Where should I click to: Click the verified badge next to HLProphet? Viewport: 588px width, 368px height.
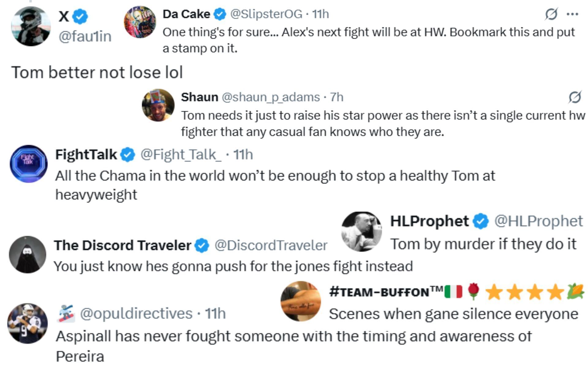pos(481,221)
